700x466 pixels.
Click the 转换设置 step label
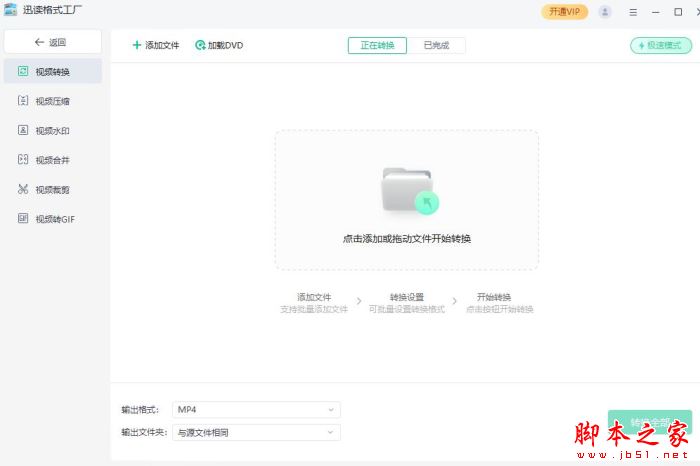coord(407,297)
